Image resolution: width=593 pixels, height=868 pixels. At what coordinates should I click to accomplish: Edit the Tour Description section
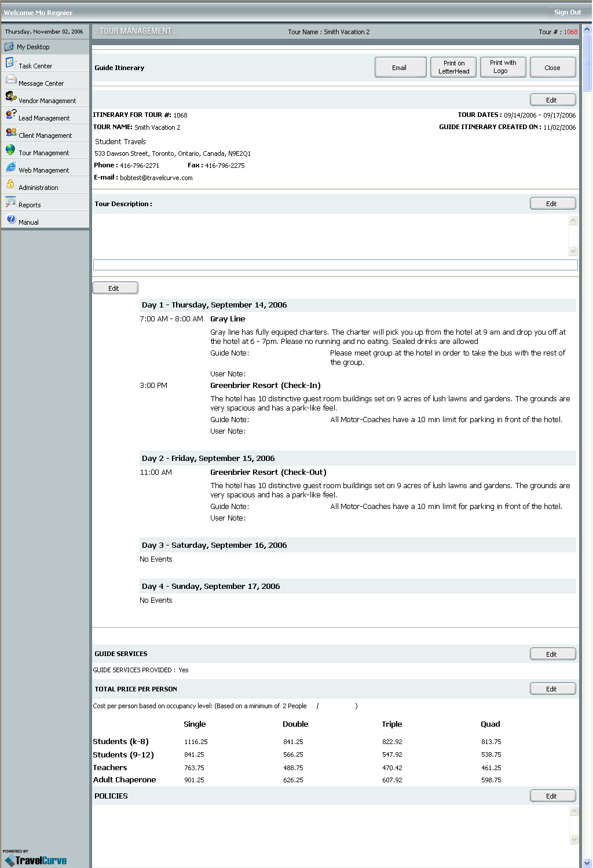[x=552, y=203]
